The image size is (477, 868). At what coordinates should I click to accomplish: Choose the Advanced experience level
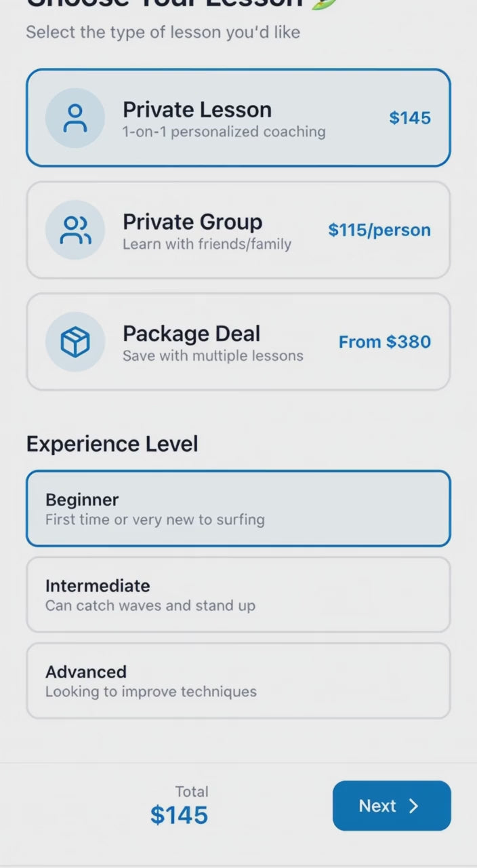[x=239, y=680]
